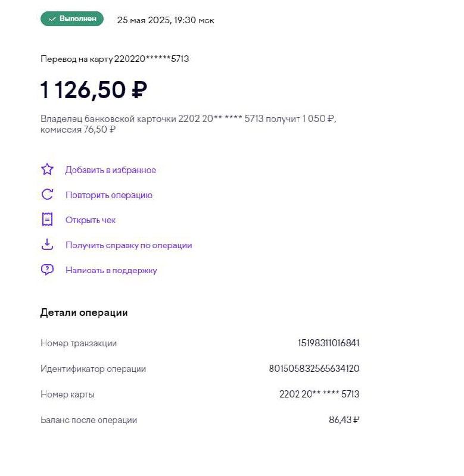This screenshot has width=464, height=476.
Task: Click the support chat bubble icon
Action: point(47,270)
